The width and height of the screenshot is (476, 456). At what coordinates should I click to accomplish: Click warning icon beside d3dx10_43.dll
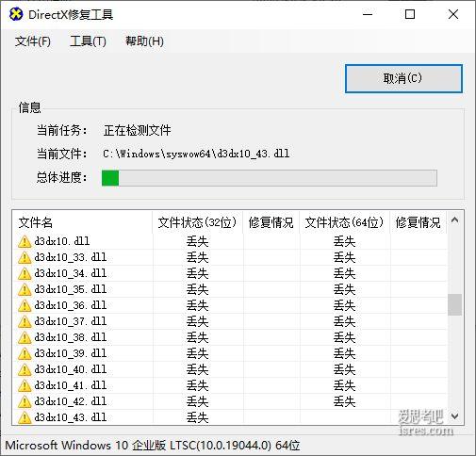click(25, 417)
